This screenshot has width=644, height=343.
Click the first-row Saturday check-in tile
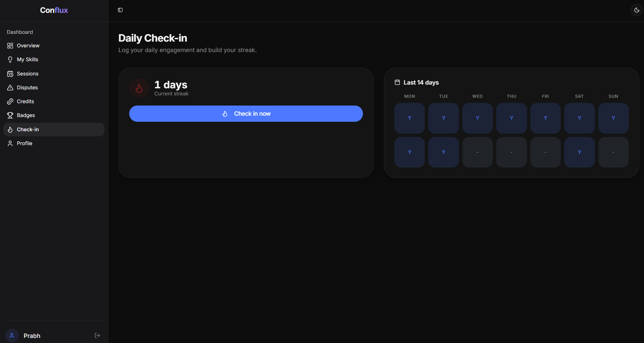[579, 118]
